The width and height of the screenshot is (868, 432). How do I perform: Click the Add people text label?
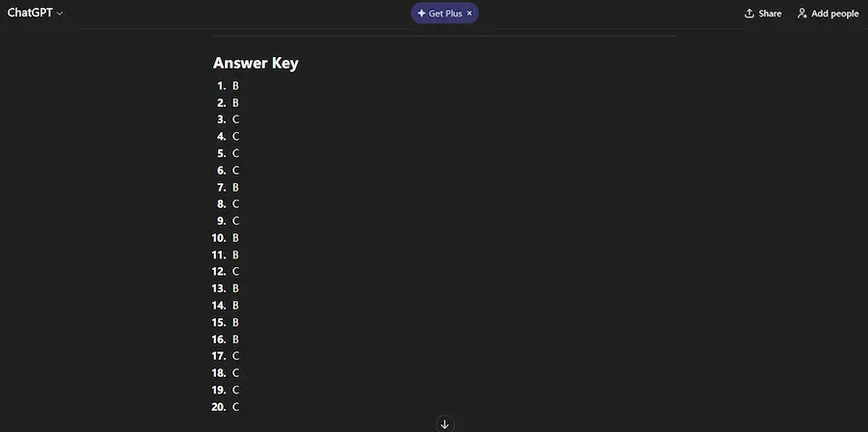(835, 13)
